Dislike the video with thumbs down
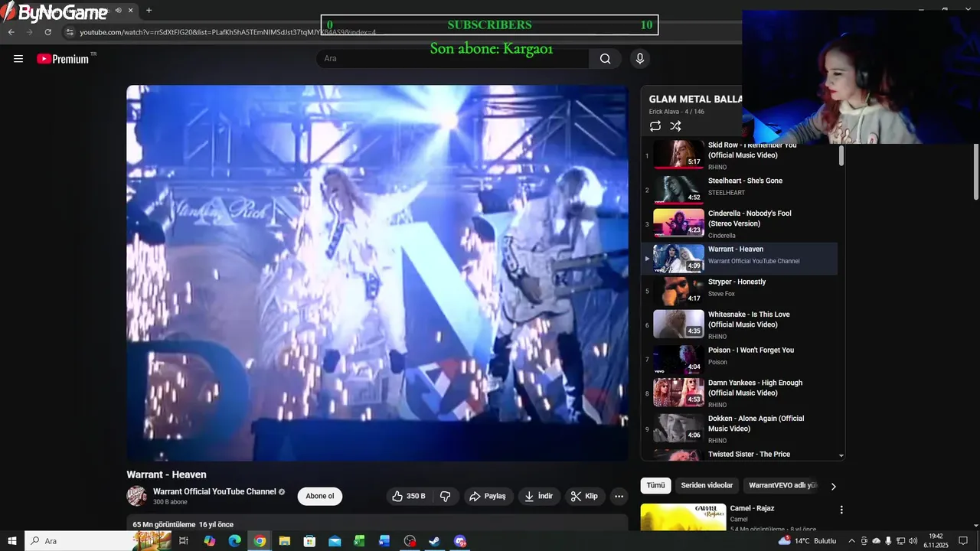Screen dimensions: 980x551 (445, 496)
